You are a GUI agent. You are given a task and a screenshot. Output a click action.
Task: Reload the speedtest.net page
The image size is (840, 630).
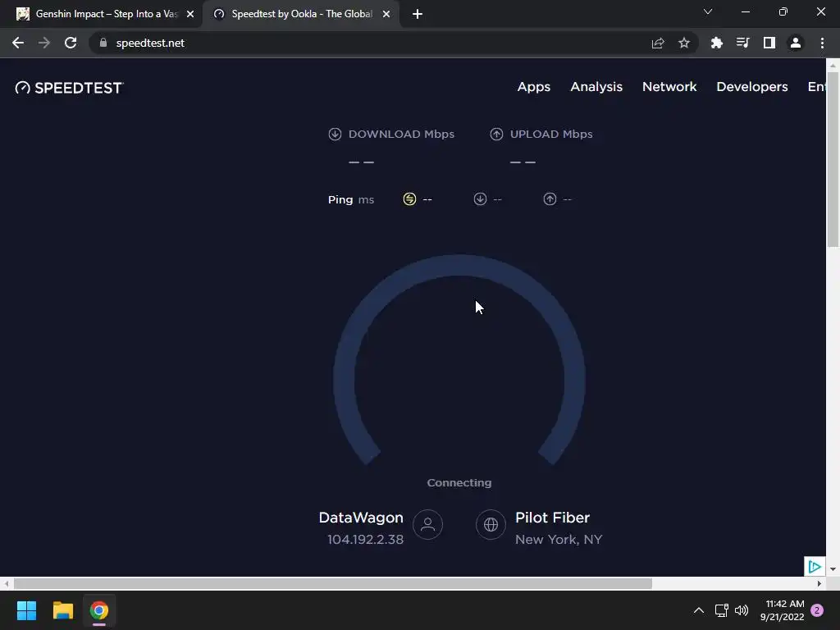click(71, 43)
